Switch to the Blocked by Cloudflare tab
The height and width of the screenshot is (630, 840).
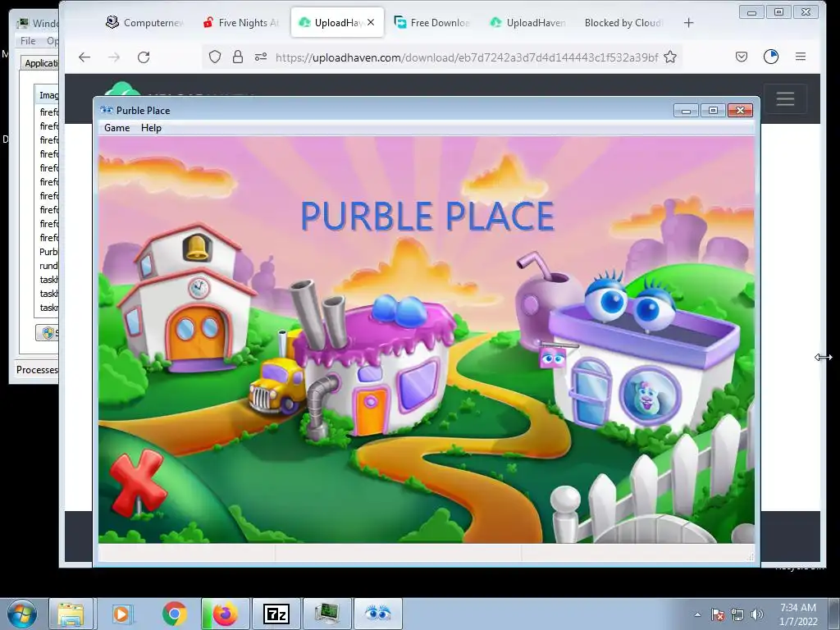[623, 22]
